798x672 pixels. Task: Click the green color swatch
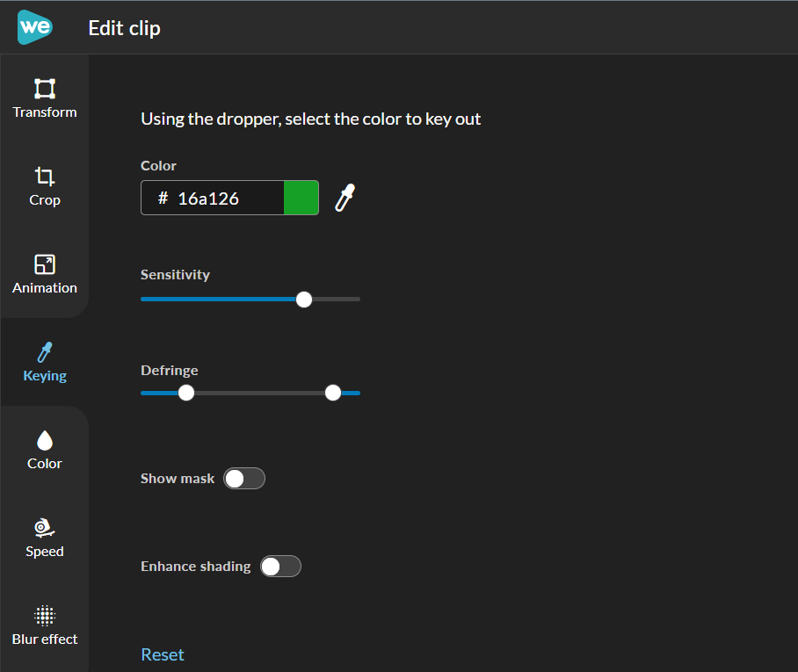301,198
